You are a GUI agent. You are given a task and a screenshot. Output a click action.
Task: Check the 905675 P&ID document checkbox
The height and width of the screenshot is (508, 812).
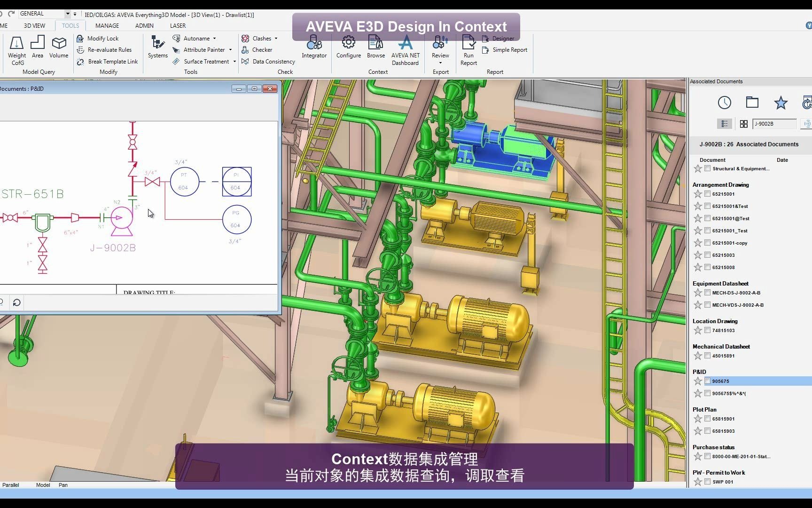click(707, 381)
